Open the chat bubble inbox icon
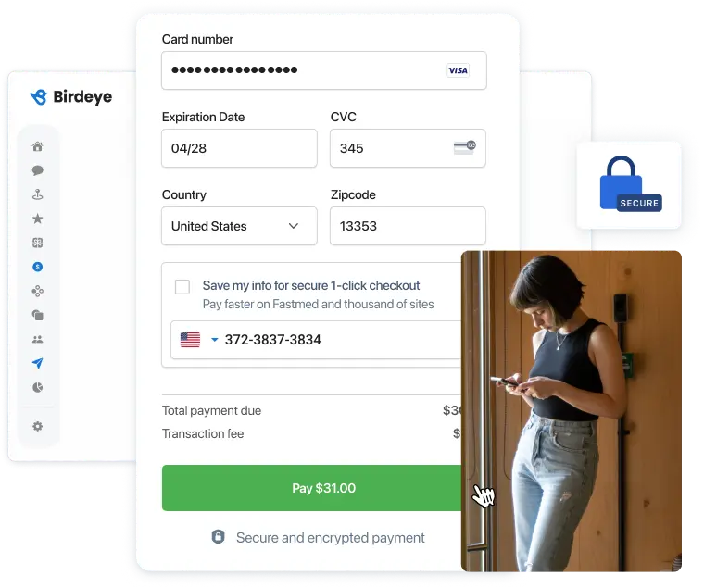The width and height of the screenshot is (704, 588). point(38,170)
